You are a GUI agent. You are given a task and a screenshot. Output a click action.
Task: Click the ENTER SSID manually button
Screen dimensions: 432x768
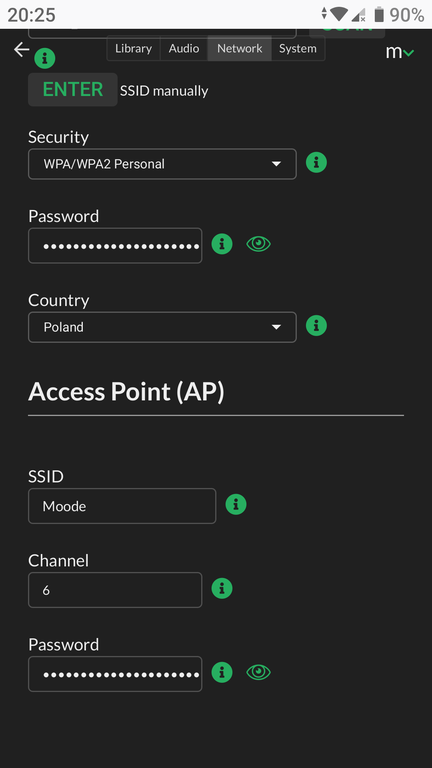click(x=72, y=90)
